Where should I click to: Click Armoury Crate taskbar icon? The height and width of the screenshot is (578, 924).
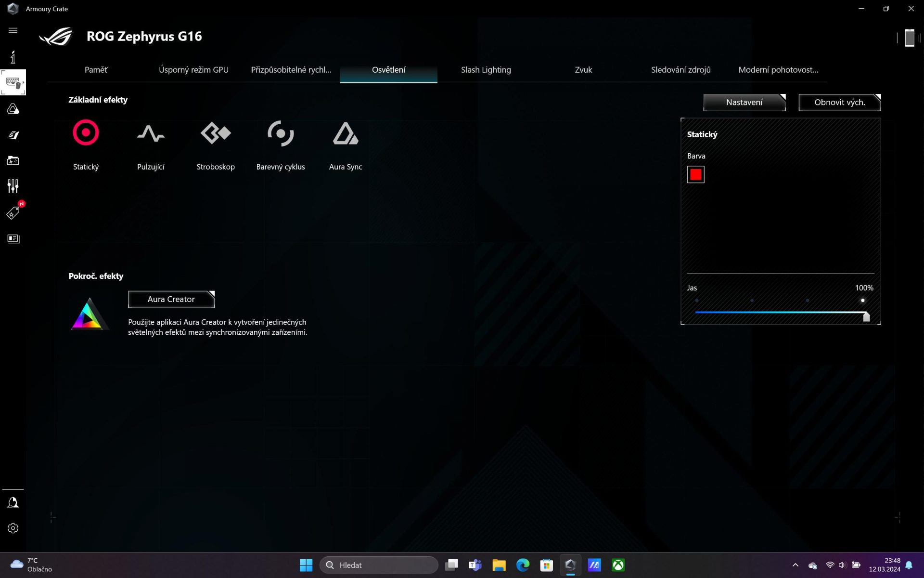point(570,565)
